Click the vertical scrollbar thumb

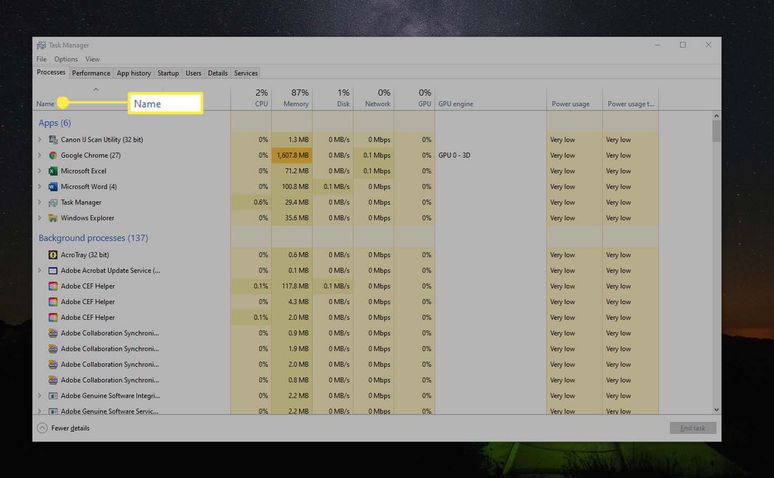[716, 131]
